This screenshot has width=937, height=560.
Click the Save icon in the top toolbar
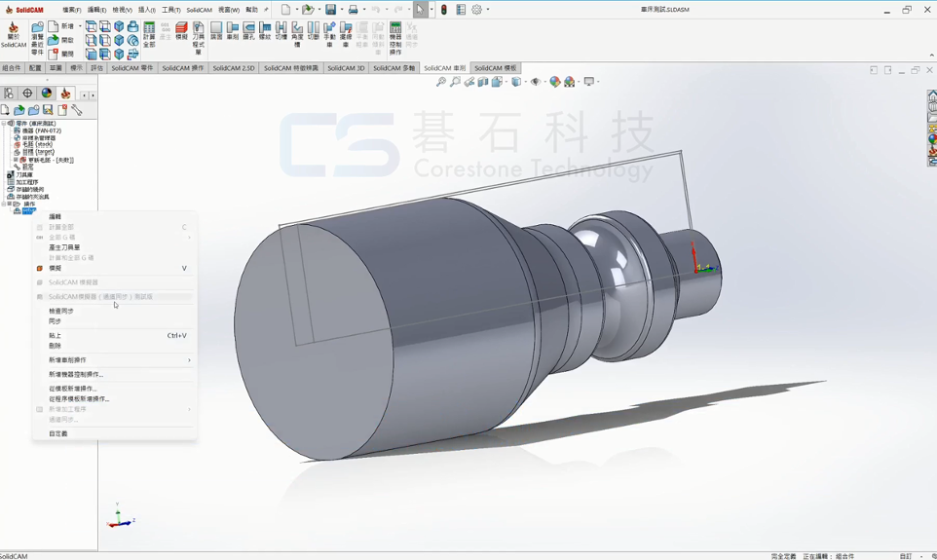330,10
